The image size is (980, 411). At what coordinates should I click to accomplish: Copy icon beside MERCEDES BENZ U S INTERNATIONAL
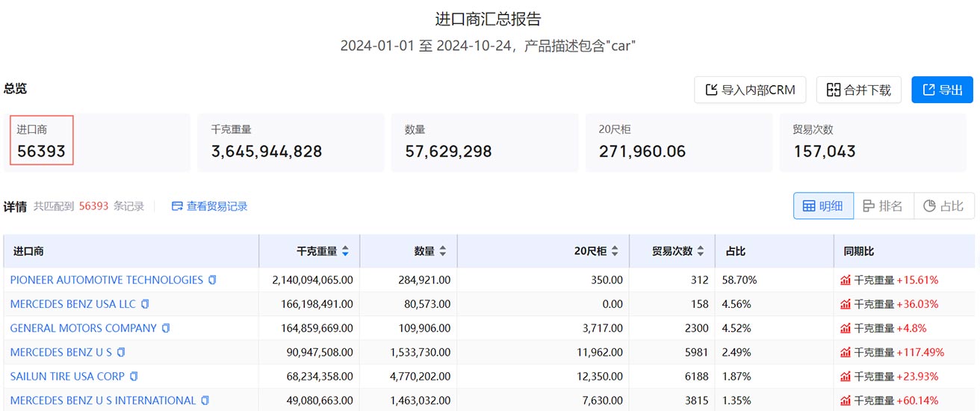coord(205,401)
